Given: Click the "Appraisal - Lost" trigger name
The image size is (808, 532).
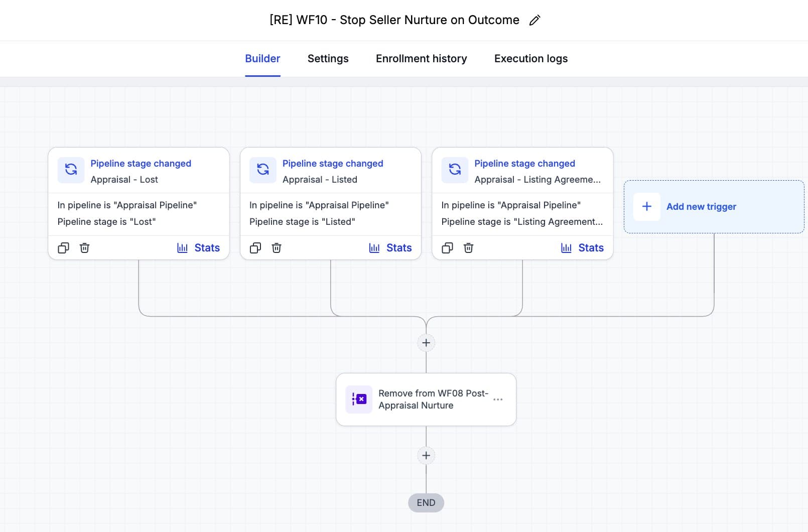Looking at the screenshot, I should pos(124,180).
